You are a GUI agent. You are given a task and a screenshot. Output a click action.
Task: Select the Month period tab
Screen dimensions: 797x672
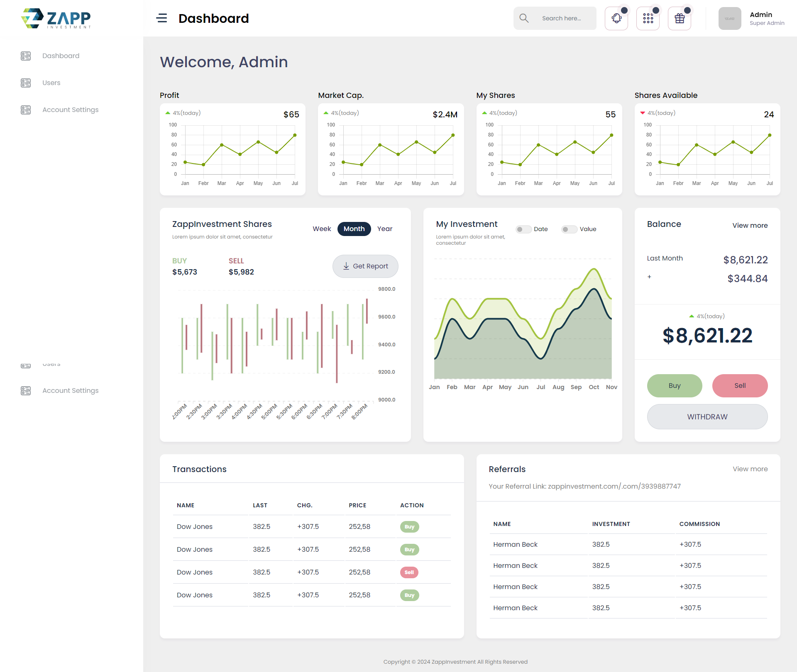point(354,229)
